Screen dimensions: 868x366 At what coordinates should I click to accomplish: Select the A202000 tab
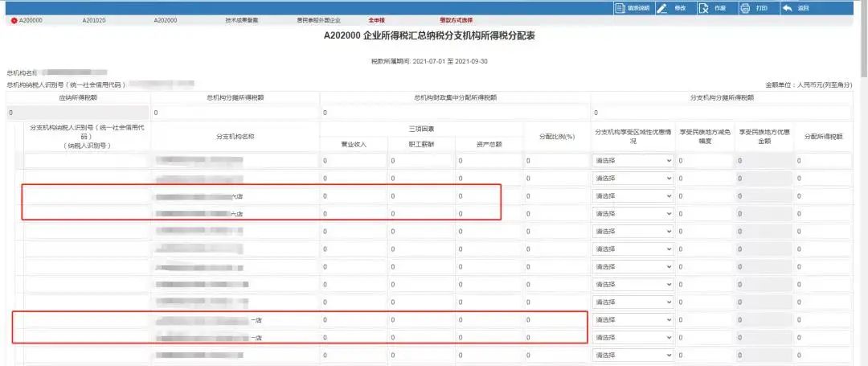tap(165, 20)
